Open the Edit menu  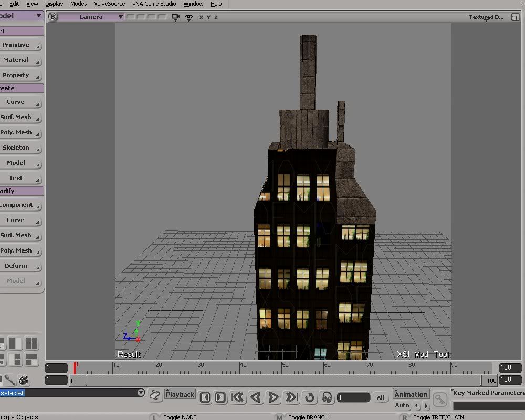[x=14, y=4]
